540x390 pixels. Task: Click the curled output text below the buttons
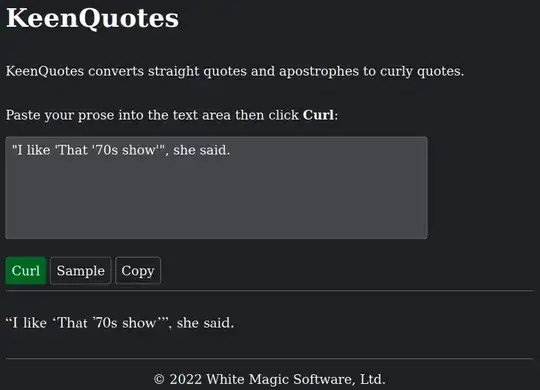120,323
